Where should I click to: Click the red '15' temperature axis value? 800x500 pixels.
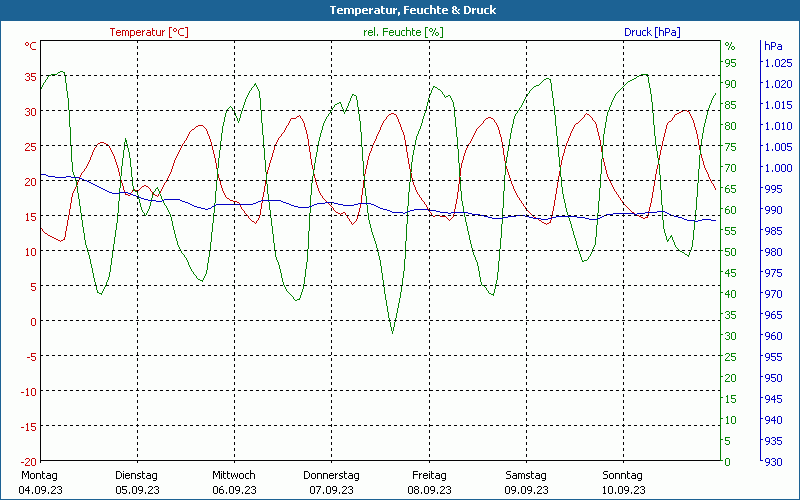pos(31,217)
